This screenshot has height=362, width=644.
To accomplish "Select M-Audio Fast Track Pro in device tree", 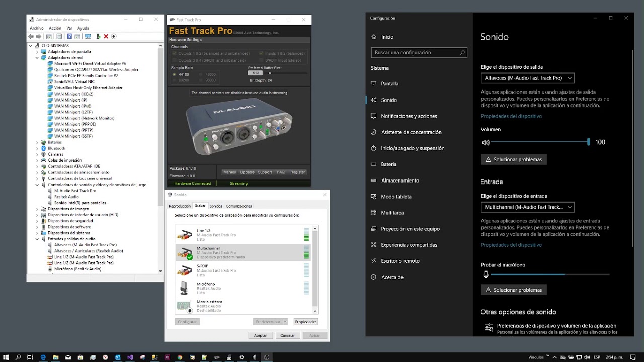I will pos(75,191).
